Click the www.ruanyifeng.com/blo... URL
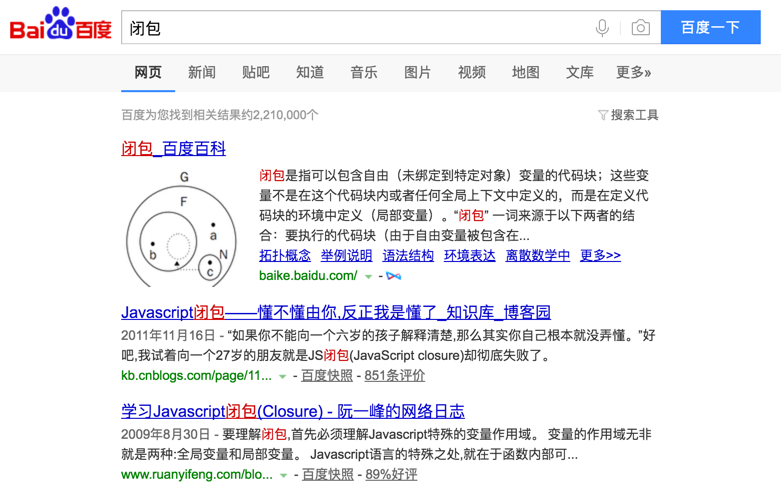The image size is (781, 490). [197, 475]
